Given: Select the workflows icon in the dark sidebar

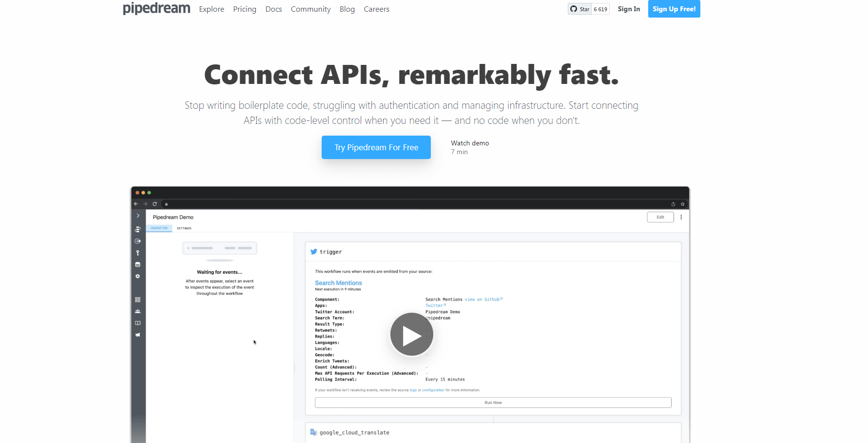Looking at the screenshot, I should tap(138, 229).
